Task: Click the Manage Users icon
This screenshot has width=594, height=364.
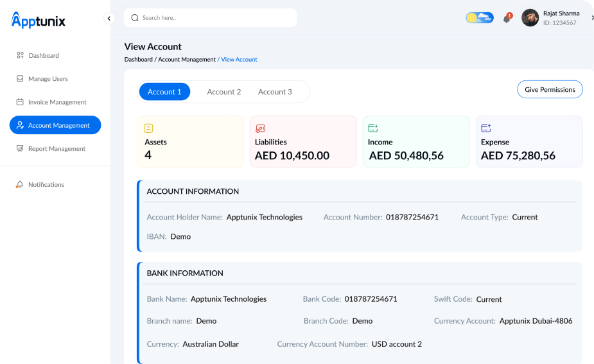Action: pyautogui.click(x=20, y=78)
